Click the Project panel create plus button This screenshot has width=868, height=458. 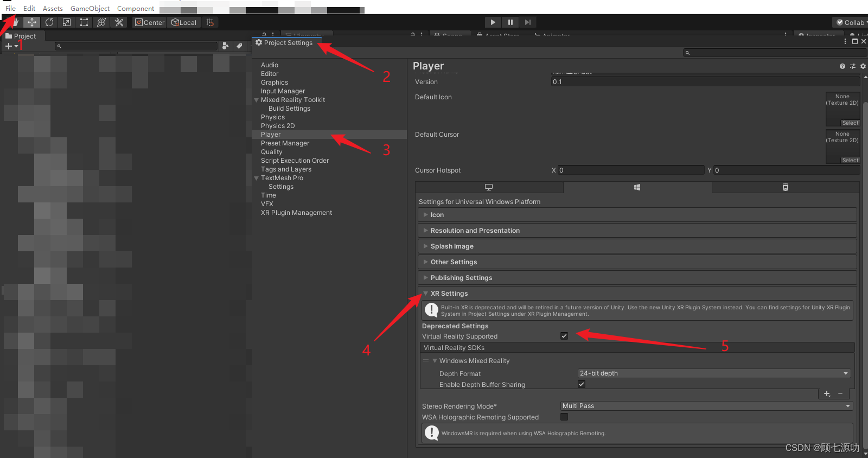[x=11, y=46]
